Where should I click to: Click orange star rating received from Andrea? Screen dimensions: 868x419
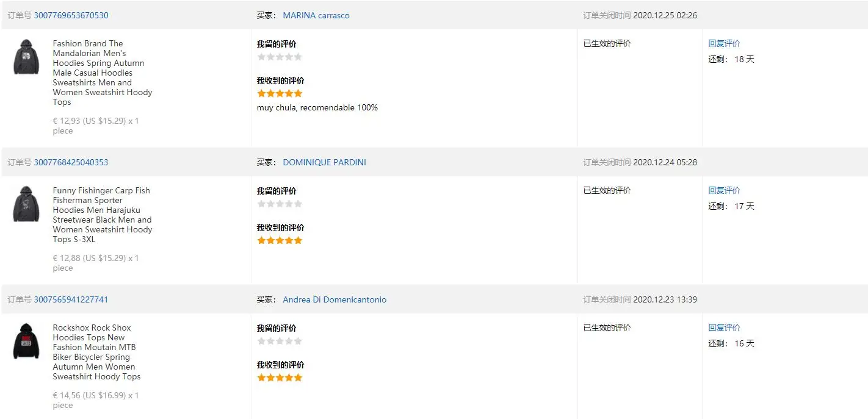click(280, 378)
